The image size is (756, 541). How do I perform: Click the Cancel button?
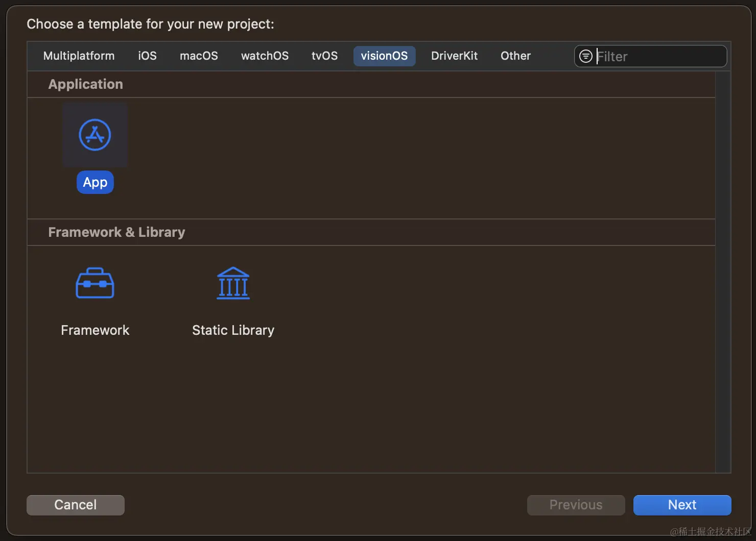76,505
